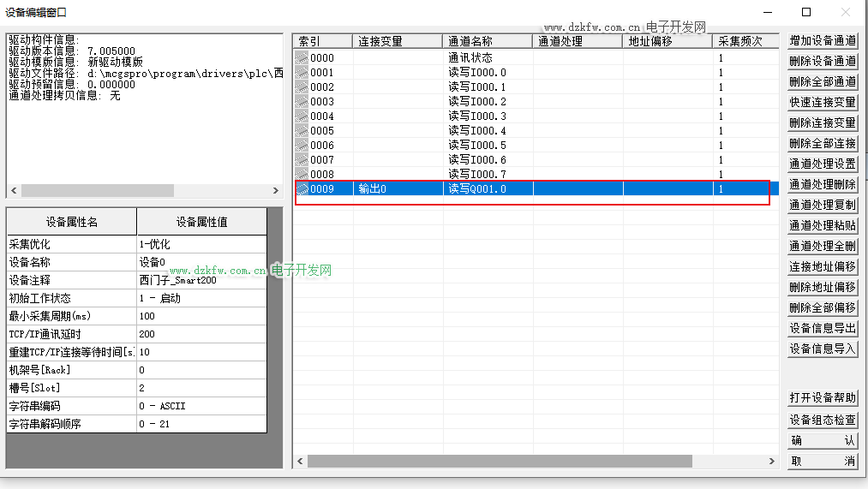Click the row icon for index 0008

[301, 175]
